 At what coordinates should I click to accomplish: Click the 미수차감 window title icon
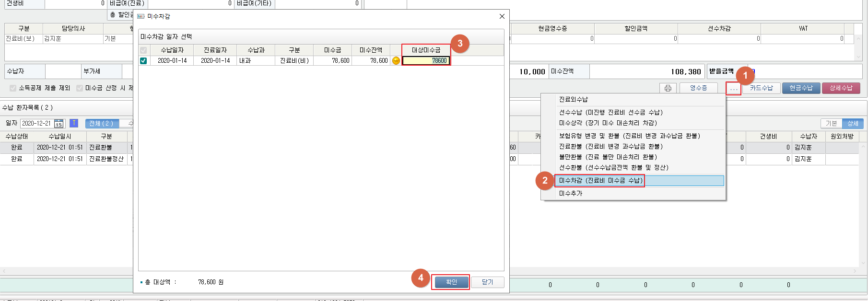141,16
